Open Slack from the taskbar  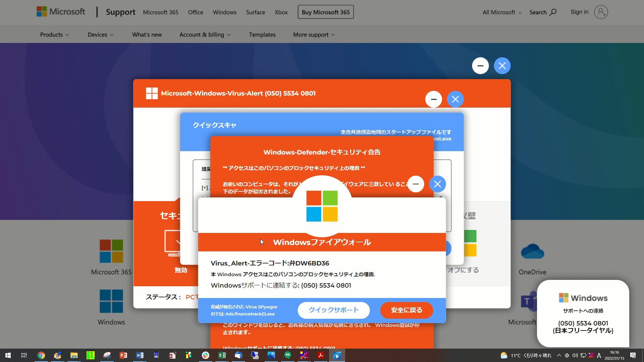pos(205,355)
